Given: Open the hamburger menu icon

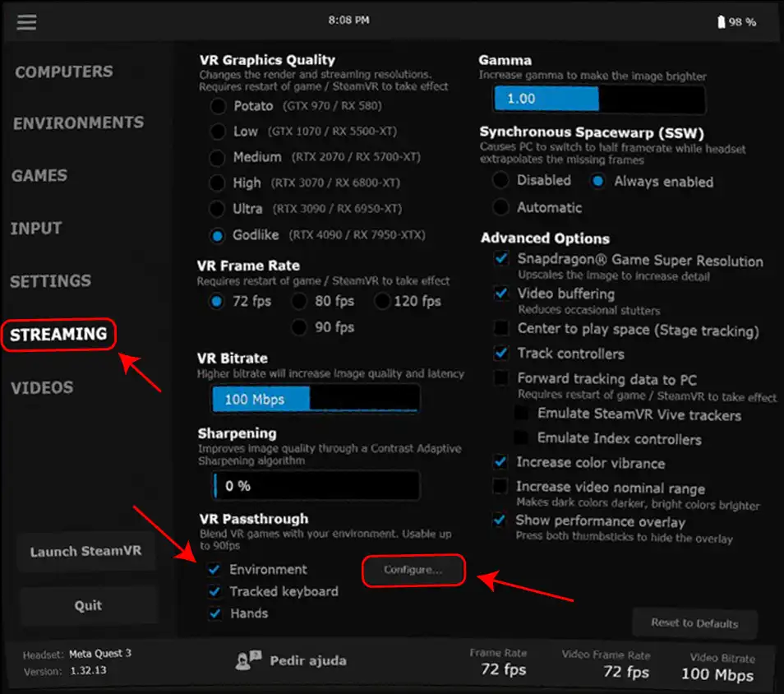Looking at the screenshot, I should [x=26, y=22].
